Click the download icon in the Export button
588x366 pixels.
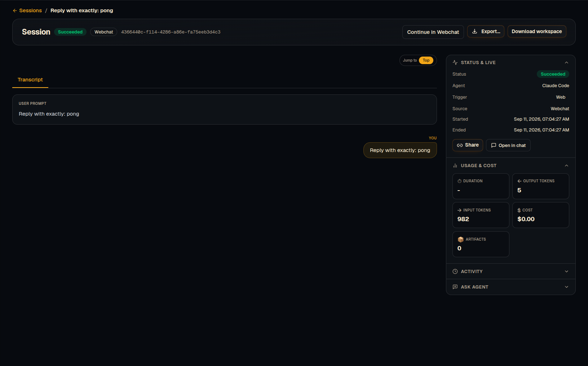pos(475,31)
